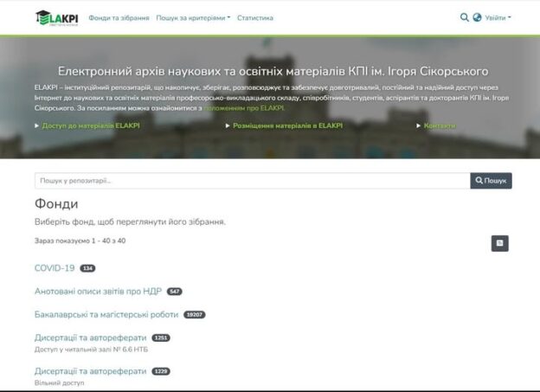Image resolution: width=540 pixels, height=392 pixels.
Task: Go to the Статистика page
Action: (255, 17)
